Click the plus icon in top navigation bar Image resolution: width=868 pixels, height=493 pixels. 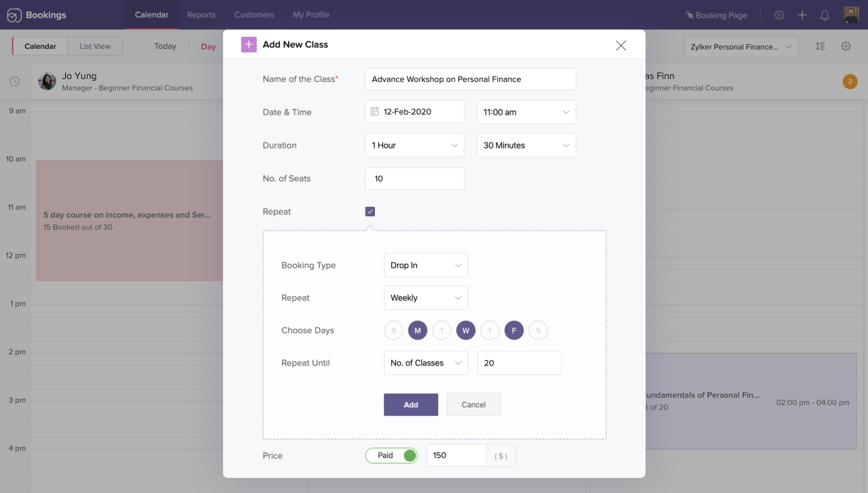(802, 15)
